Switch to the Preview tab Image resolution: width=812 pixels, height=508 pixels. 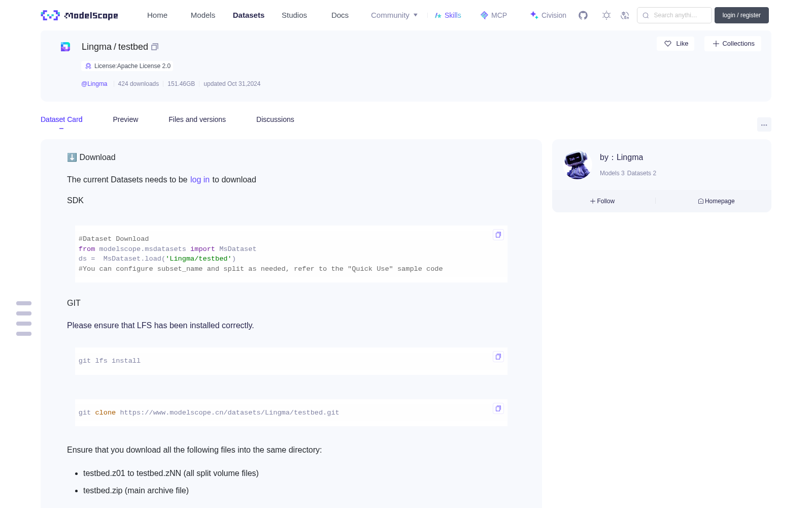(125, 119)
